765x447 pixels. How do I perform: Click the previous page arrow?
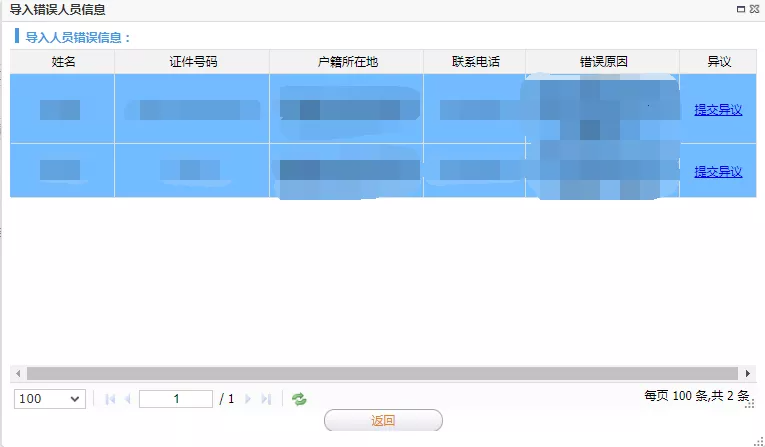point(127,399)
